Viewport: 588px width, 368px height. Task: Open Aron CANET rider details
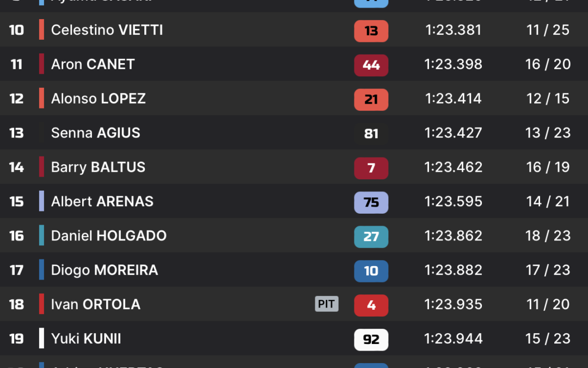[x=294, y=64]
